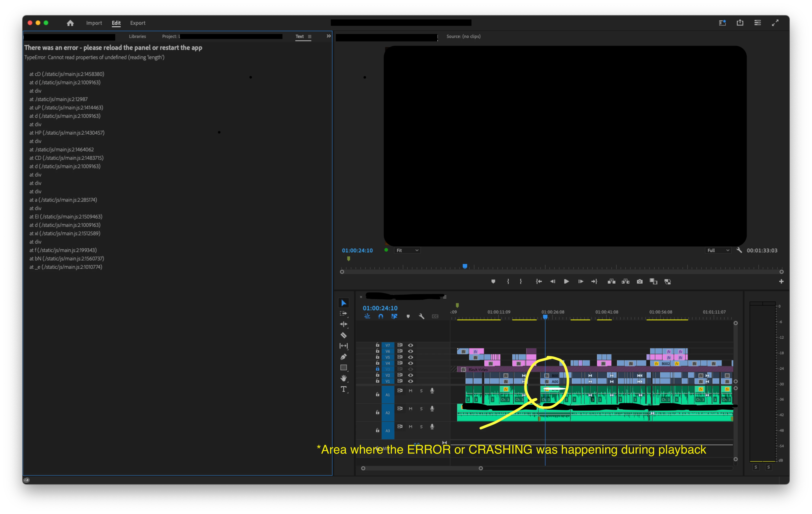Screen dimensions: 812x514
Task: Open the Libraries panel tab
Action: point(137,36)
